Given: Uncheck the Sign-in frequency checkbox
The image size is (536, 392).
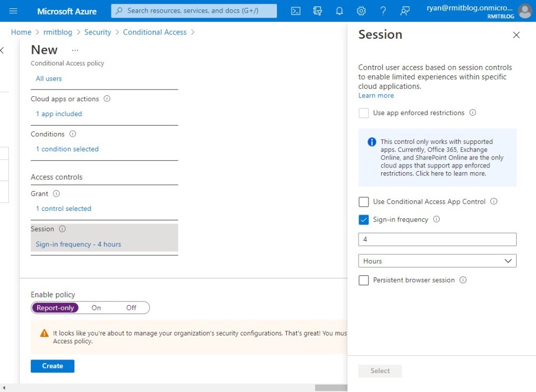Looking at the screenshot, I should (x=364, y=220).
